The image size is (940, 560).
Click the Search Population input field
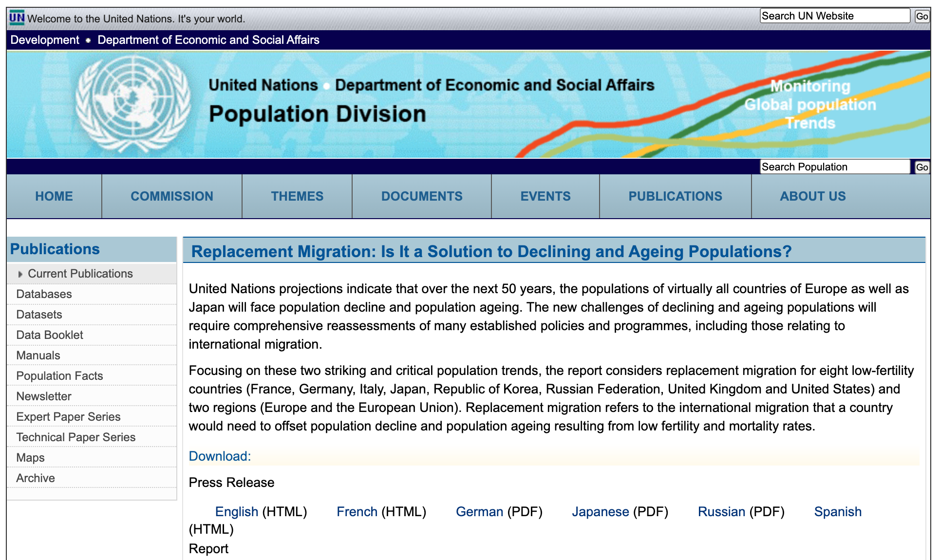(x=834, y=167)
